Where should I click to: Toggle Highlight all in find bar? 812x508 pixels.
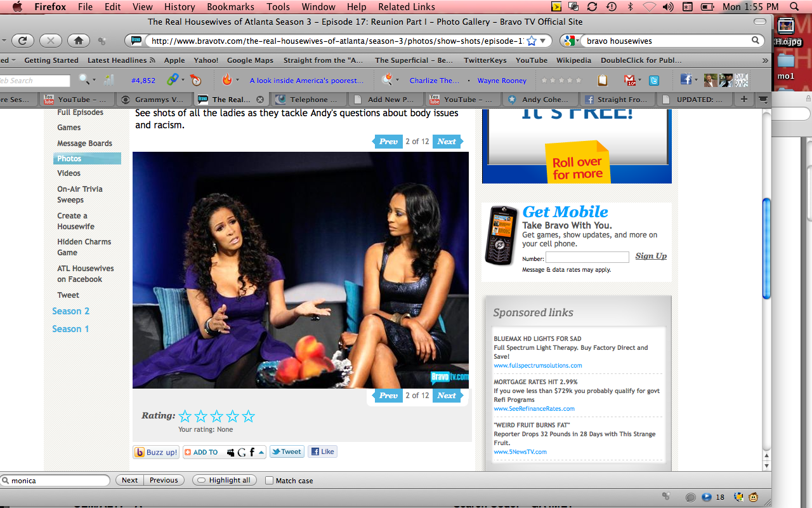point(224,481)
